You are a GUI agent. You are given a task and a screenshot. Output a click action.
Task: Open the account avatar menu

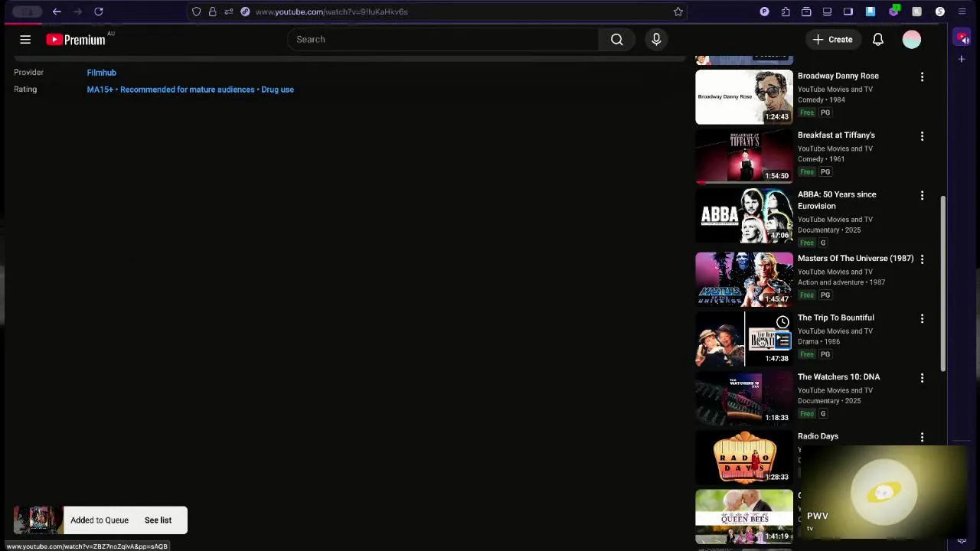click(x=911, y=40)
